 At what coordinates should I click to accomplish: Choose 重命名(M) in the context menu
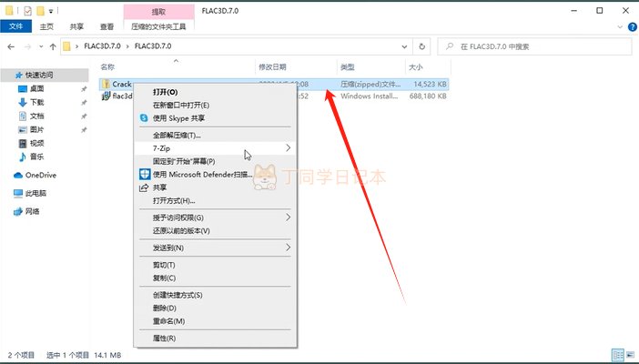pos(215,321)
